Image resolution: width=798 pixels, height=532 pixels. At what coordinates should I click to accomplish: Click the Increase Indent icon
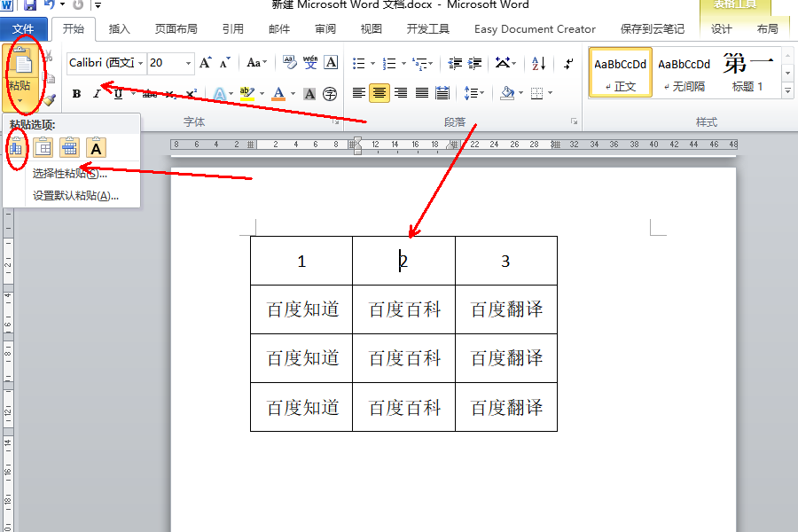click(475, 63)
